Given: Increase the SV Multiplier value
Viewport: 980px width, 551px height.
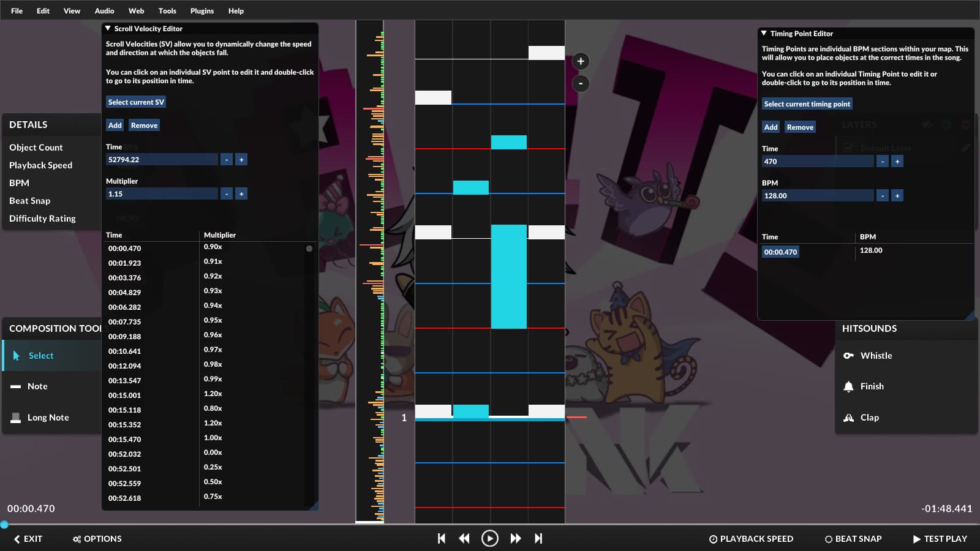Looking at the screenshot, I should pyautogui.click(x=241, y=194).
